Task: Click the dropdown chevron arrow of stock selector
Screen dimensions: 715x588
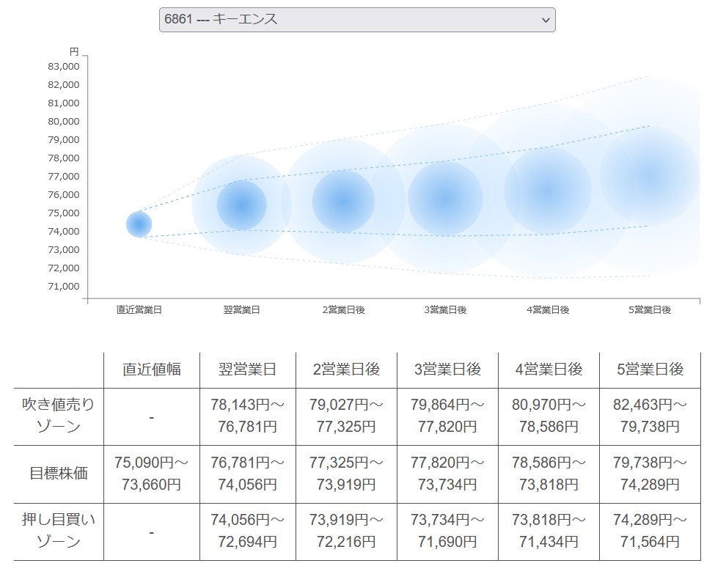Action: point(546,20)
